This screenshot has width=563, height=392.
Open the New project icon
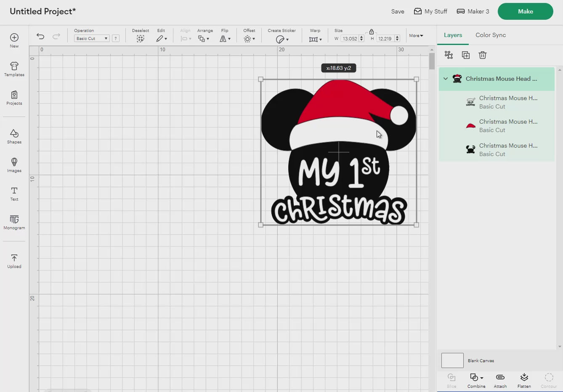[14, 40]
